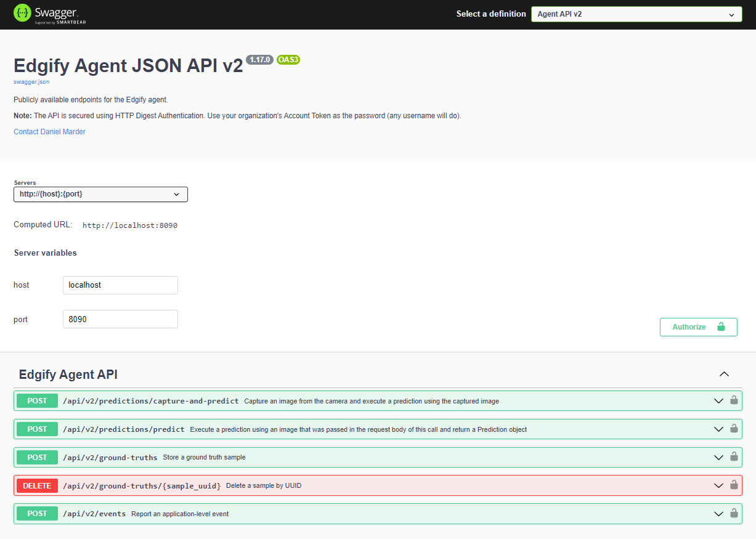
Task: Collapse the Edgify Agent API section
Action: [x=725, y=374]
